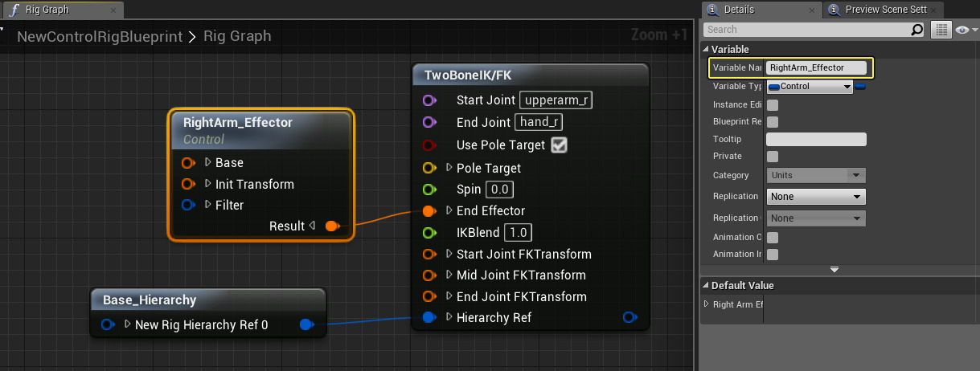This screenshot has width=980, height=371.
Task: Expand the Start Joint FKTransform pin
Action: click(449, 254)
